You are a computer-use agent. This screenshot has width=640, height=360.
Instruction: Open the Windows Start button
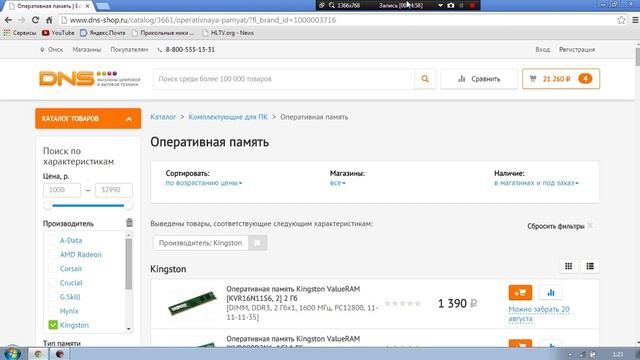click(x=12, y=353)
